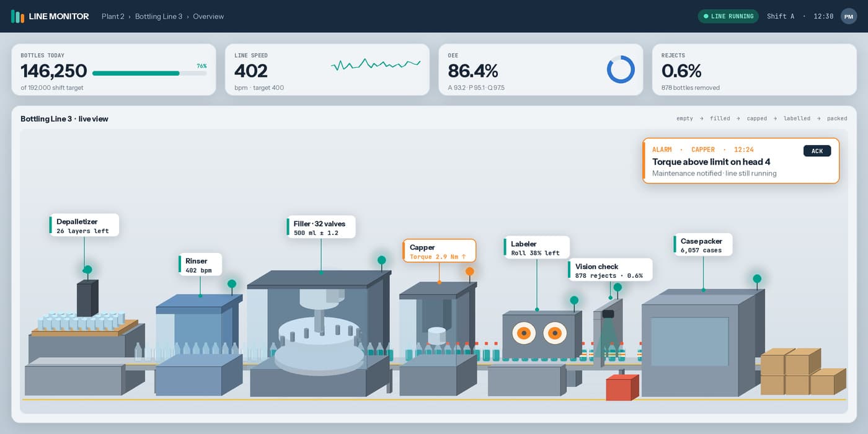Screen dimensions: 868x434
Task: Click 'Bottling Line 3 · live view' heading
Action: 64,119
